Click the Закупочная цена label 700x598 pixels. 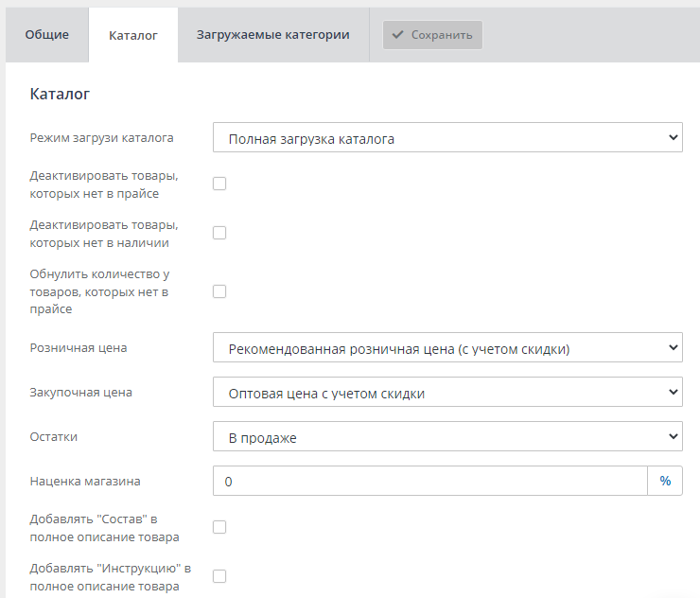coord(81,392)
